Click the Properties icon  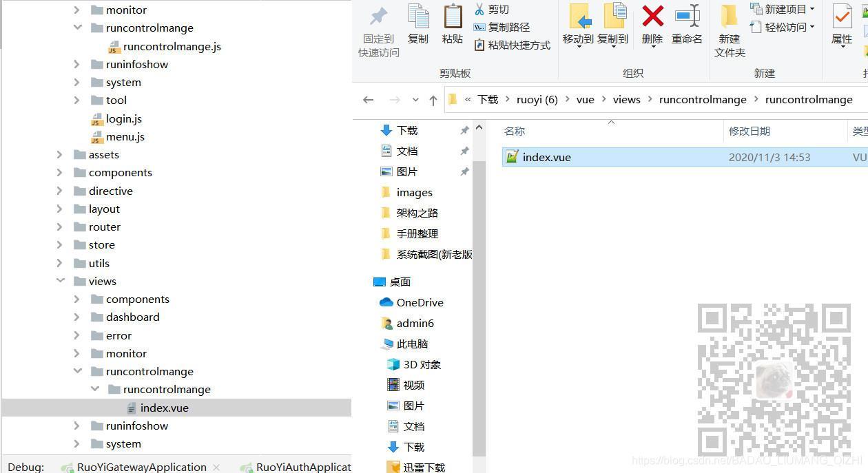[843, 16]
